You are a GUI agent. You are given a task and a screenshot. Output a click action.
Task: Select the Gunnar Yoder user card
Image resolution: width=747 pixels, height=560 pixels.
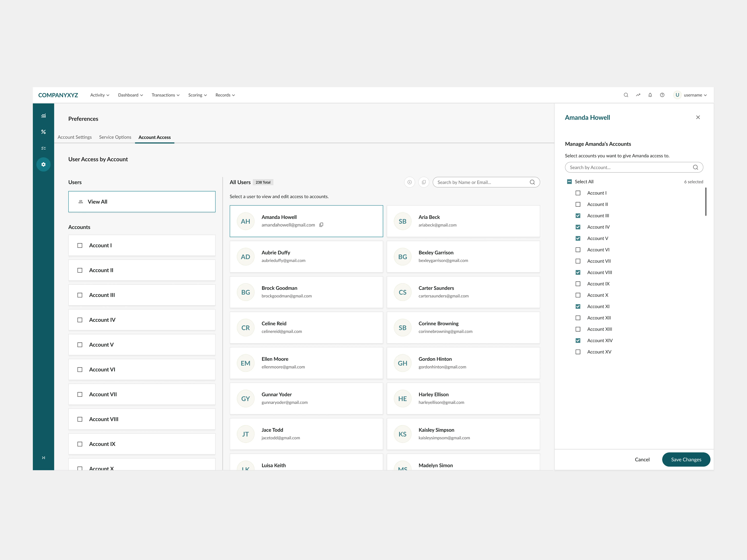306,399
